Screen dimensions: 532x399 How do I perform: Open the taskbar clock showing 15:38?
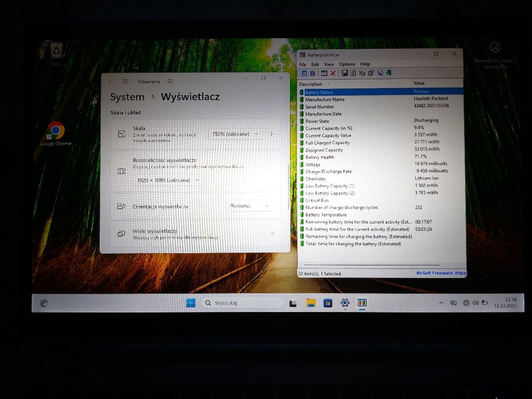506,303
